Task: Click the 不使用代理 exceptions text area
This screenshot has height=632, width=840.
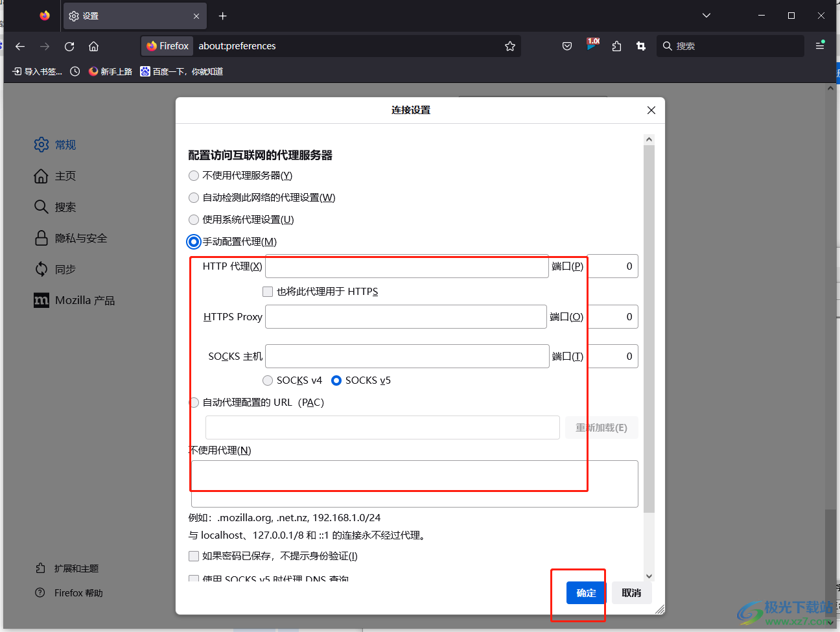Action: (x=415, y=484)
